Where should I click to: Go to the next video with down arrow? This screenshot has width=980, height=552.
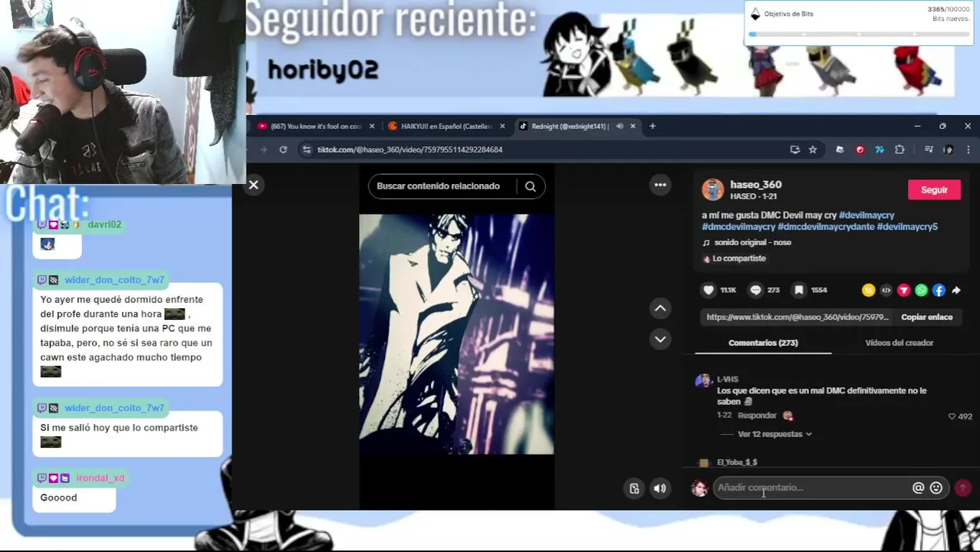click(x=660, y=339)
